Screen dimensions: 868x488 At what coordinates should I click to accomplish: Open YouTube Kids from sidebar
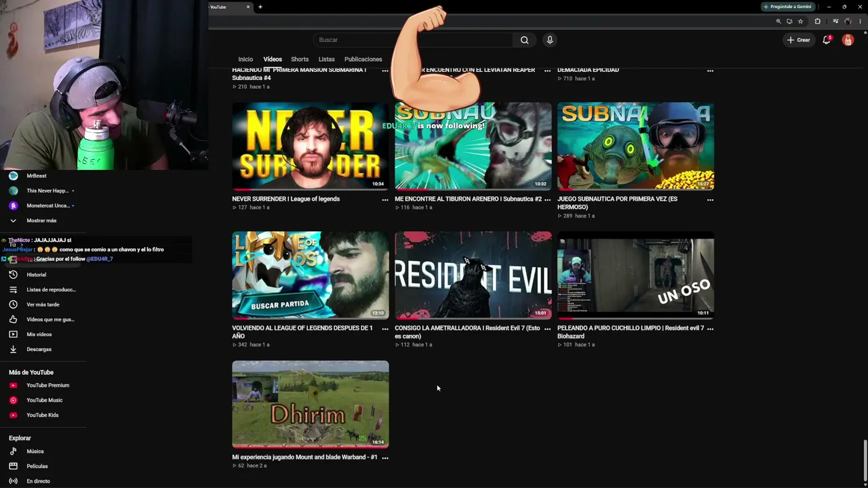pos(34,415)
